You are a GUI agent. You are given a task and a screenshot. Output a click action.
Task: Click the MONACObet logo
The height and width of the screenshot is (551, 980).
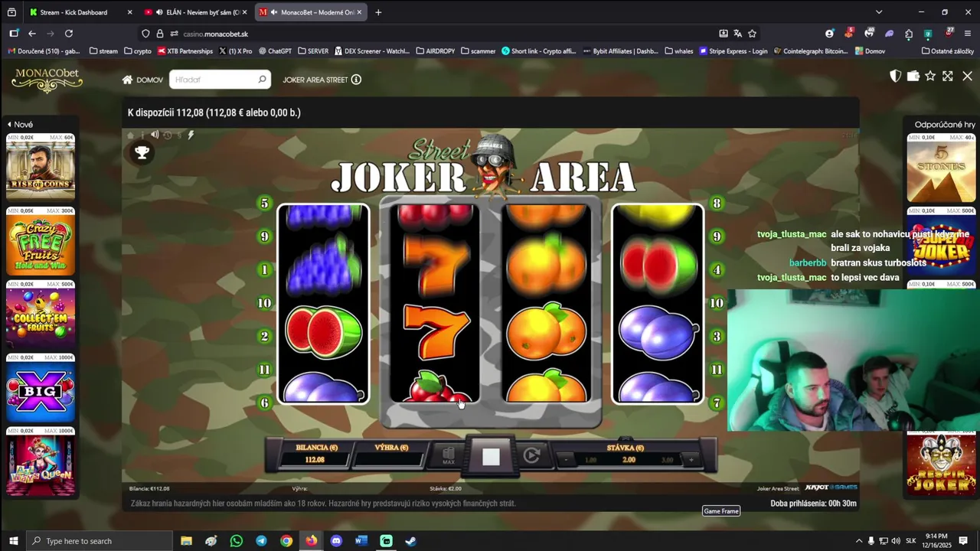coord(47,80)
